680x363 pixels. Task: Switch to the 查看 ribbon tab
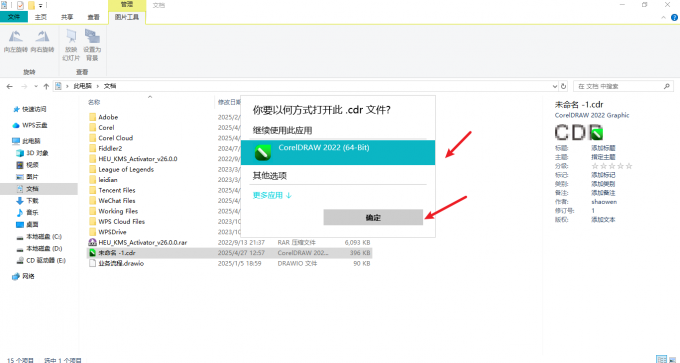(x=93, y=17)
